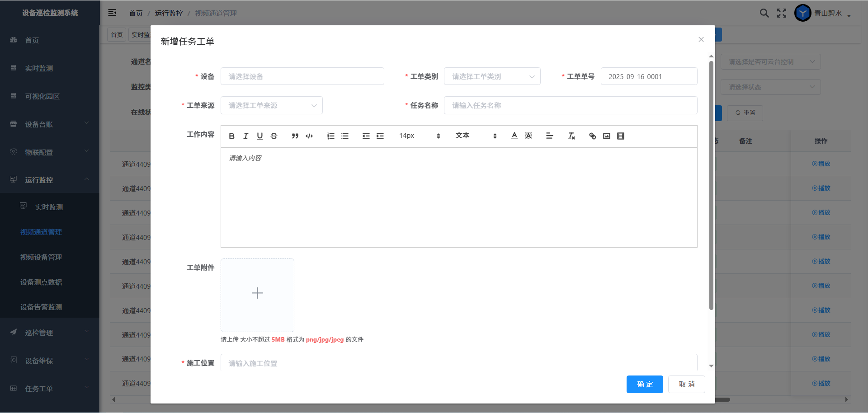Toggle bold formatting in the editor
Image resolution: width=868 pixels, height=413 pixels.
(231, 136)
